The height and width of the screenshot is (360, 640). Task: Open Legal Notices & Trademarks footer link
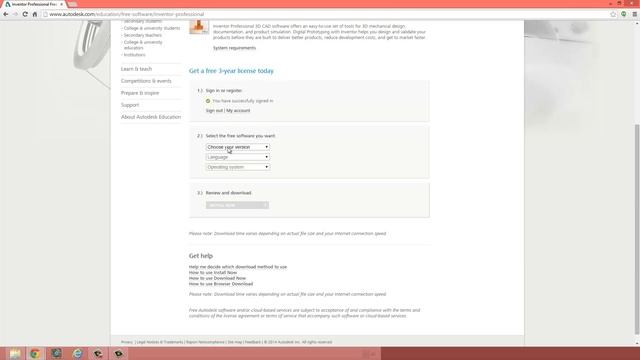pos(160,342)
